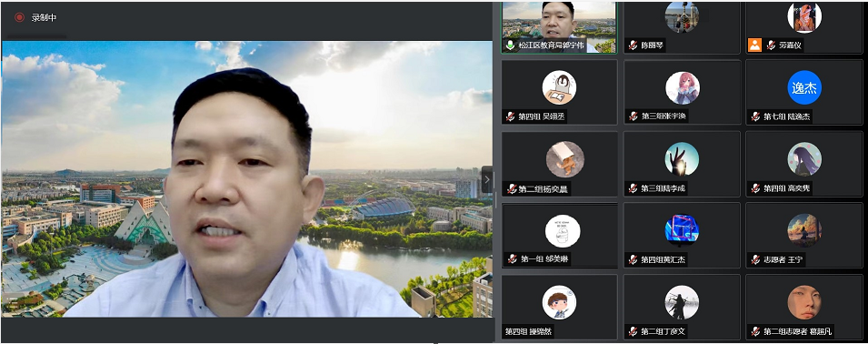Select the 第四组黄汇杰 participant tile

point(682,235)
